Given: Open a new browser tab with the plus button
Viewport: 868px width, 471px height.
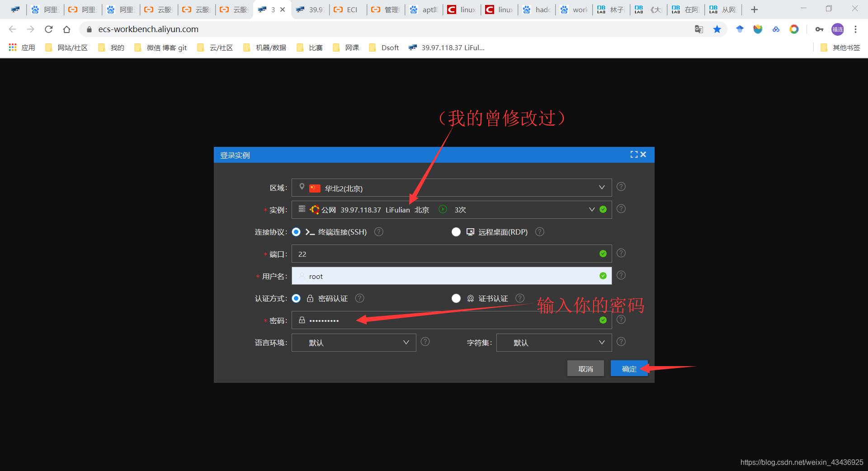Looking at the screenshot, I should [x=754, y=9].
